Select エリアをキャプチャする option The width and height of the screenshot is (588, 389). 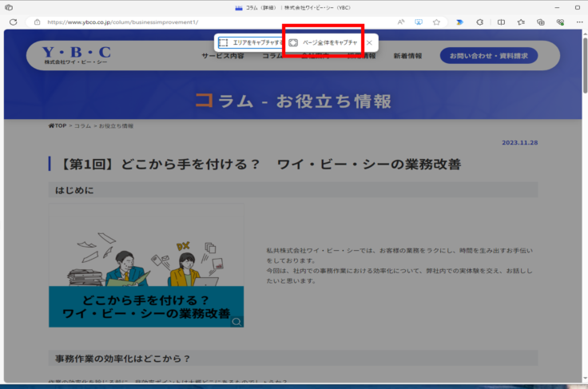(250, 42)
